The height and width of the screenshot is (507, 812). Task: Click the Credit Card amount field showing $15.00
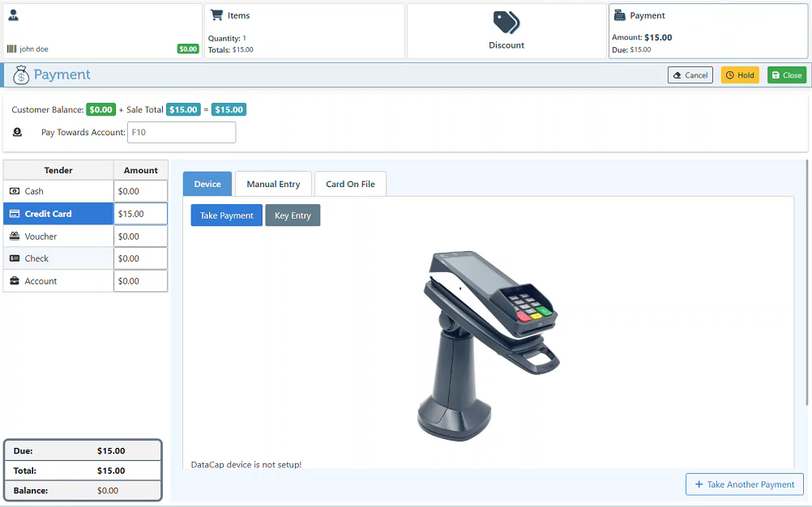coord(140,214)
